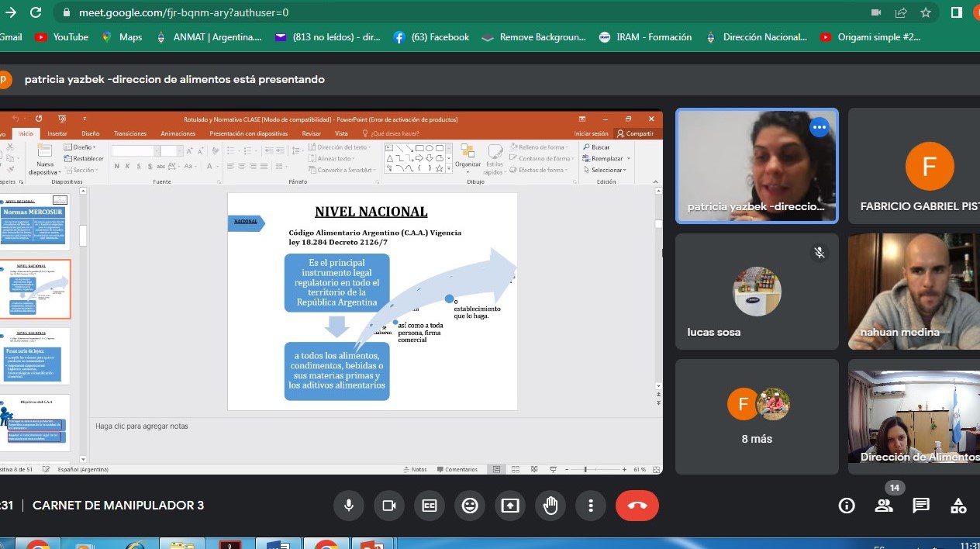Open the Maps bookmark
The height and width of the screenshot is (549, 980).
click(x=122, y=37)
